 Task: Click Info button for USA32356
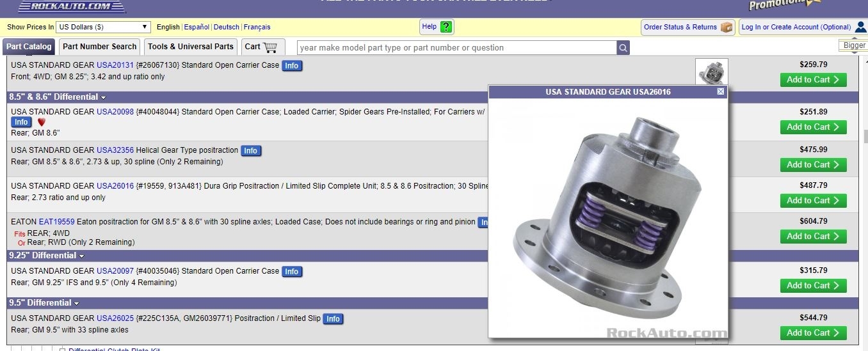pyautogui.click(x=251, y=151)
